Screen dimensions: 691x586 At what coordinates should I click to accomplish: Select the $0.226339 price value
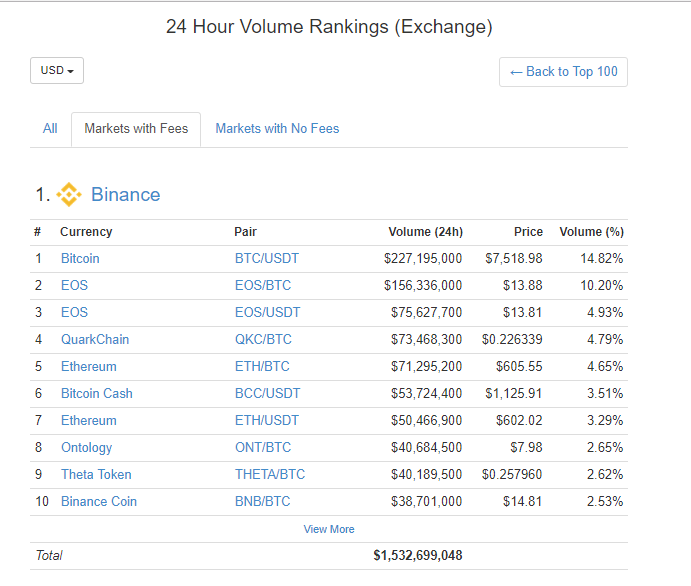click(512, 340)
